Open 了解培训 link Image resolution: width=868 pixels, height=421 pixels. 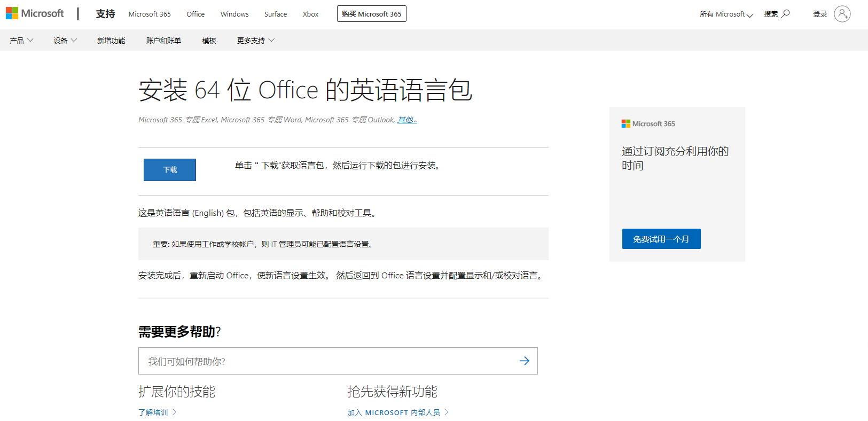(x=153, y=412)
